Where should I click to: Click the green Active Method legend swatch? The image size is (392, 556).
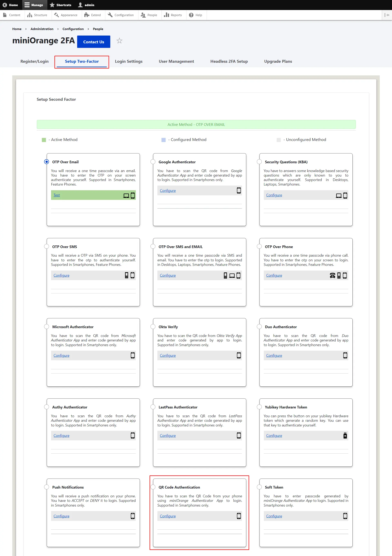point(44,140)
